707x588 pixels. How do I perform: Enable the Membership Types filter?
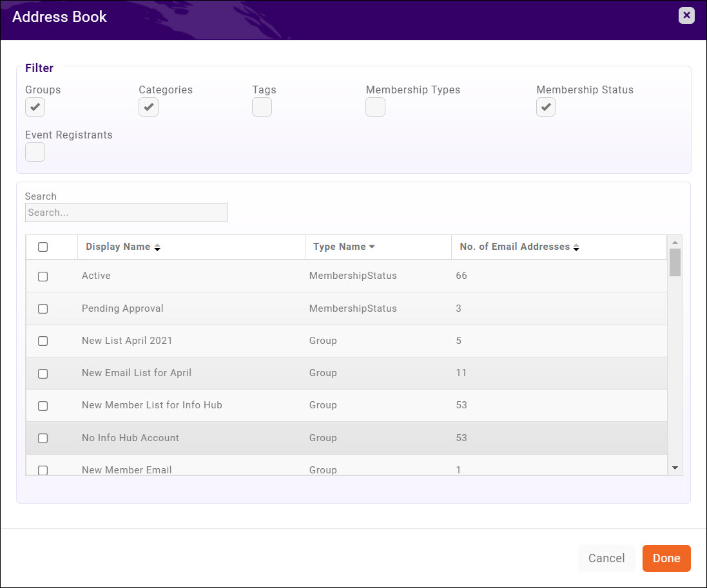(375, 107)
